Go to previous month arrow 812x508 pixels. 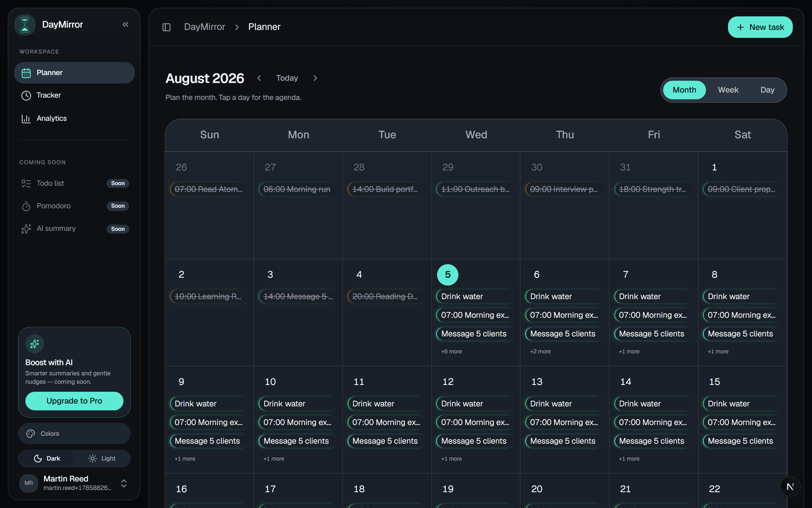coord(259,78)
